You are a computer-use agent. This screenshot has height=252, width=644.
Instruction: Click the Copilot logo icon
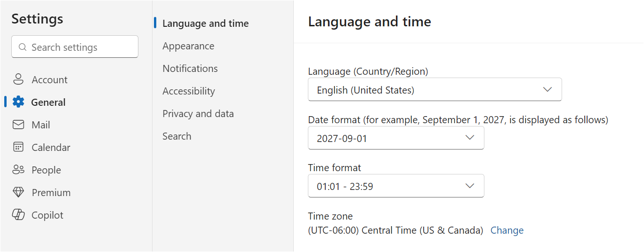[x=18, y=215]
